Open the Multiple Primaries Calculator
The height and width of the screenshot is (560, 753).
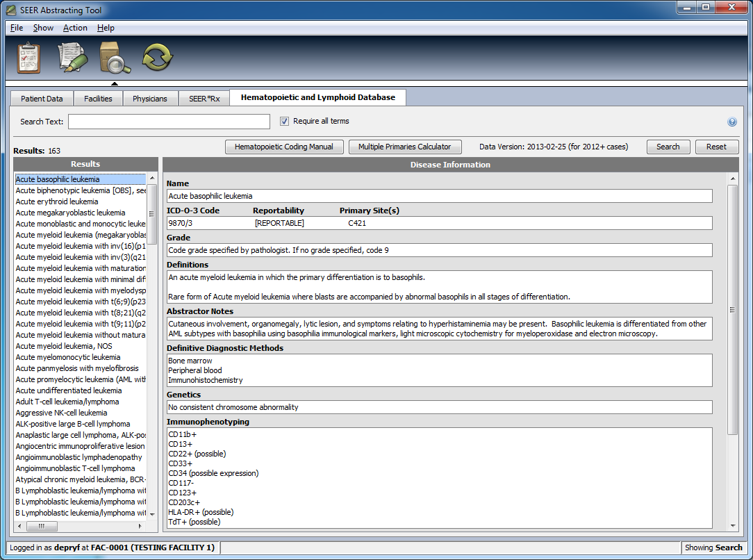pos(404,147)
